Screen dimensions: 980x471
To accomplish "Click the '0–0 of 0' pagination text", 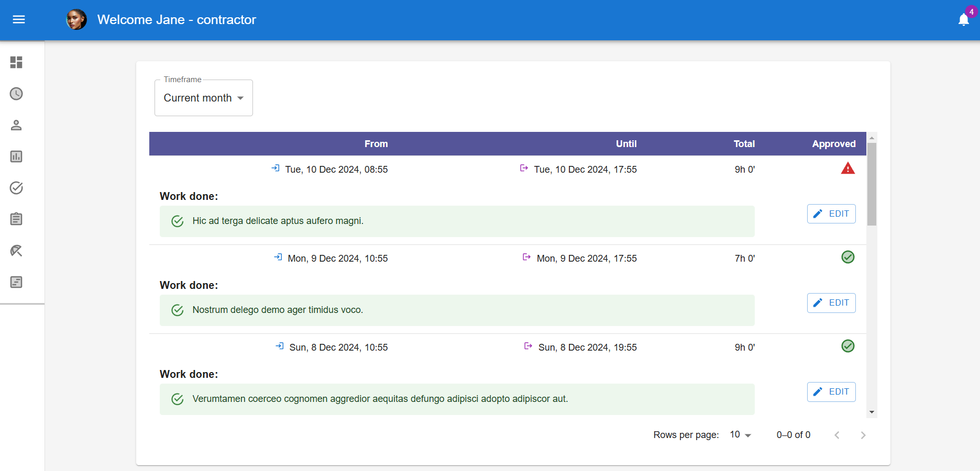I will pos(794,435).
